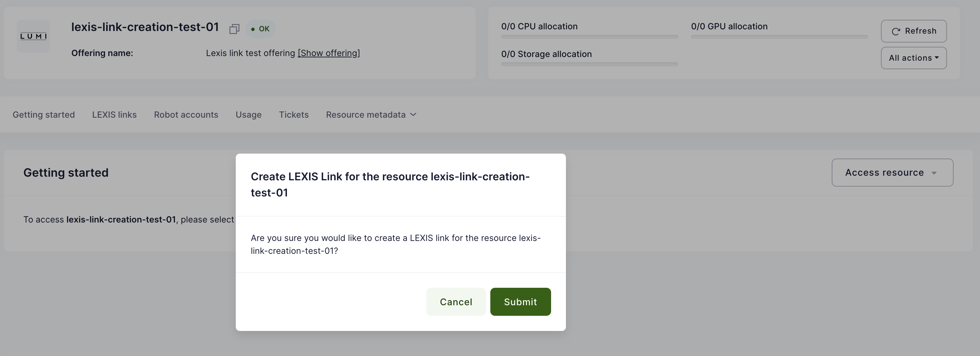
Task: Expand Resource metadata tab chevron
Action: point(413,115)
